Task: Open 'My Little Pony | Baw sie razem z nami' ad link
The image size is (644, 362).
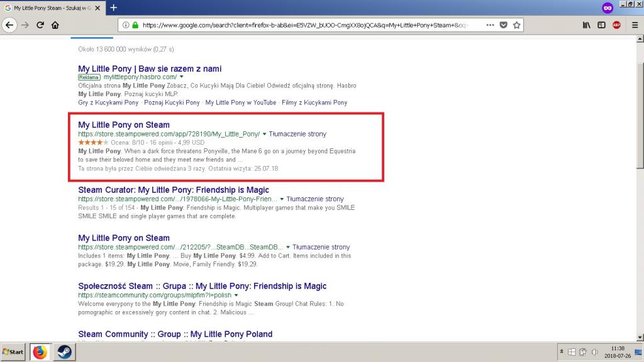Action: click(150, 69)
